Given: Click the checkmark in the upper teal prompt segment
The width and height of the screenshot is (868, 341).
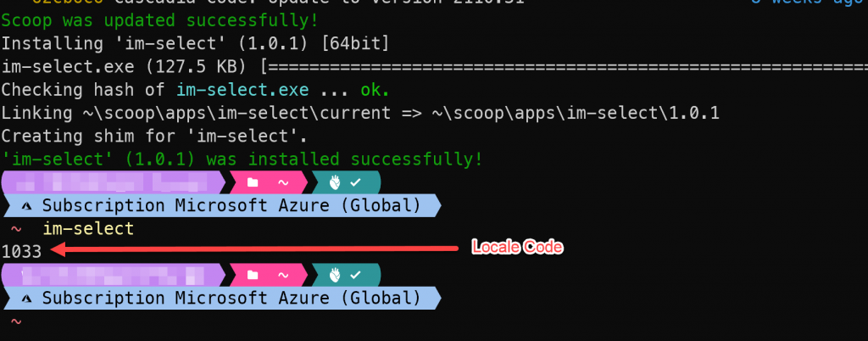Looking at the screenshot, I should [x=355, y=182].
